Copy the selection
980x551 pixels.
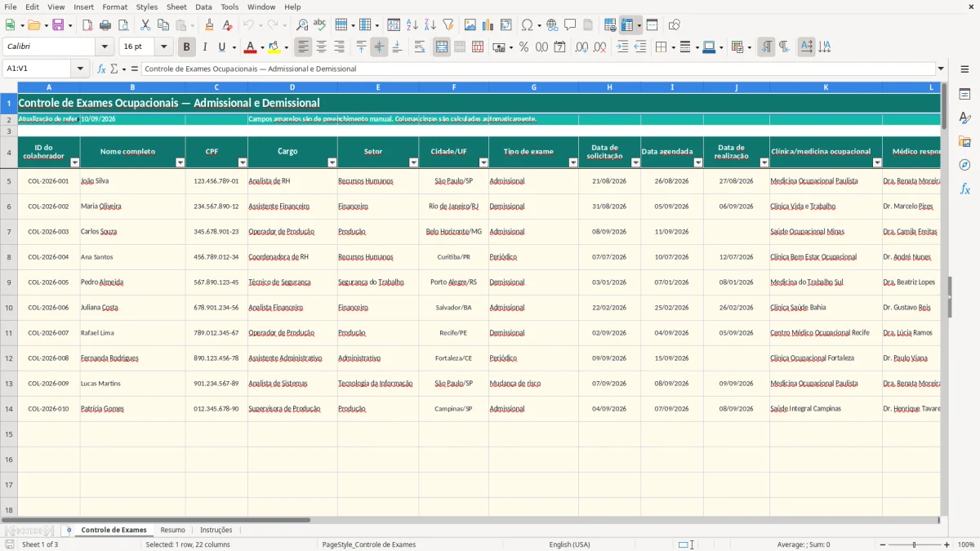click(163, 25)
